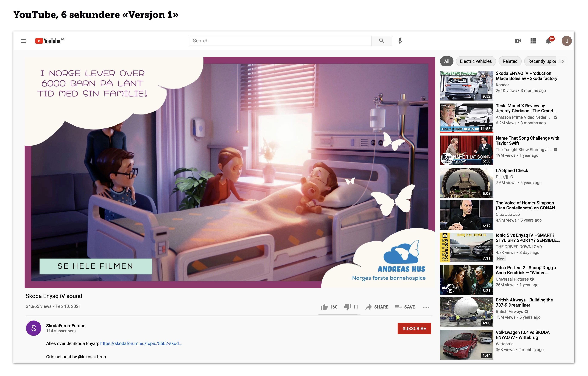
Task: Open the account avatar J
Action: coord(566,41)
